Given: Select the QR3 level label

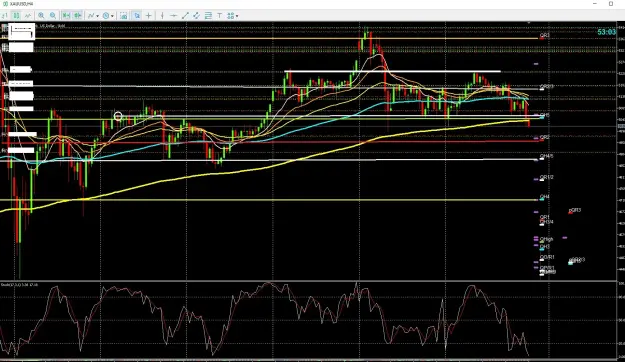Looking at the screenshot, I should coord(544,35).
